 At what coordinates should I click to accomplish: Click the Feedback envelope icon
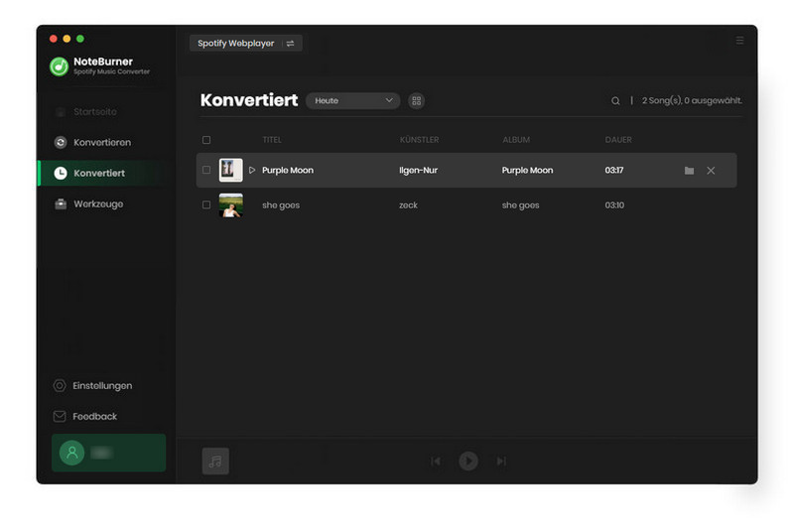tap(60, 416)
